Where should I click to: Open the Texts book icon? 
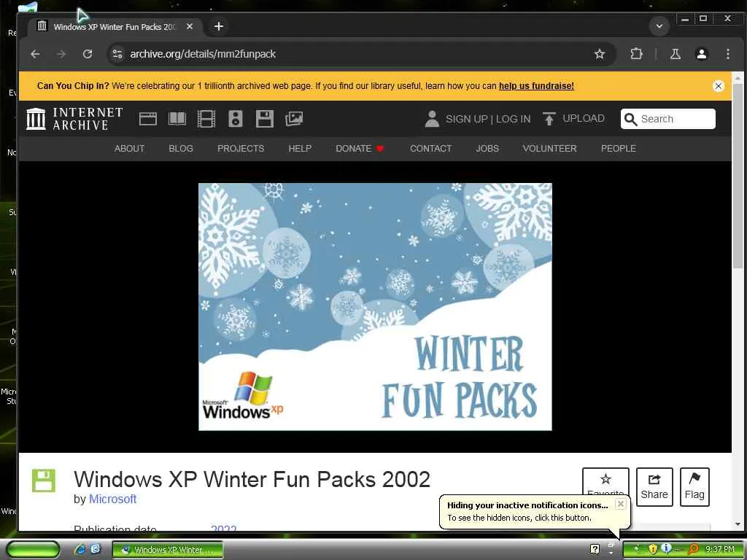177,119
